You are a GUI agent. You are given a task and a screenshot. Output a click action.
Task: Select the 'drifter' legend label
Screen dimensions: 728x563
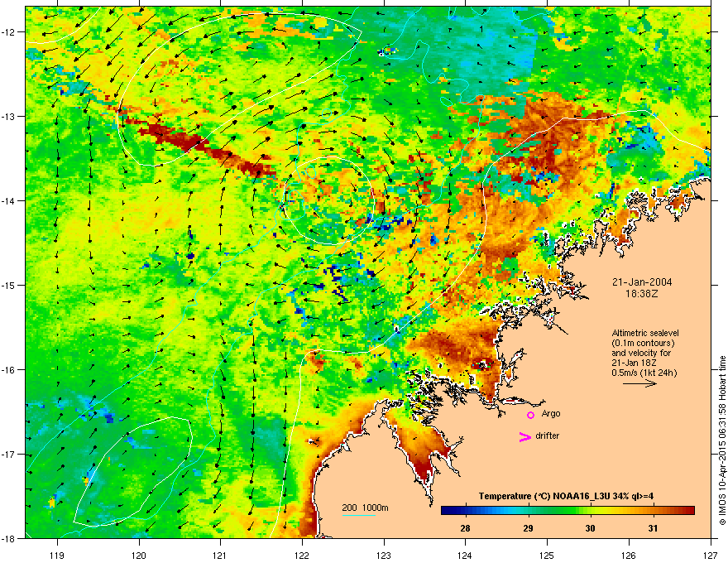pyautogui.click(x=548, y=435)
